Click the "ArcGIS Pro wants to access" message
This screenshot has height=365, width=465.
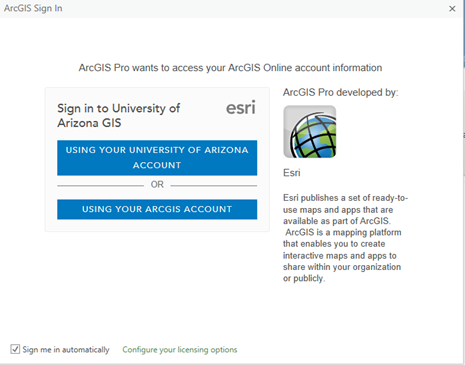tap(230, 68)
